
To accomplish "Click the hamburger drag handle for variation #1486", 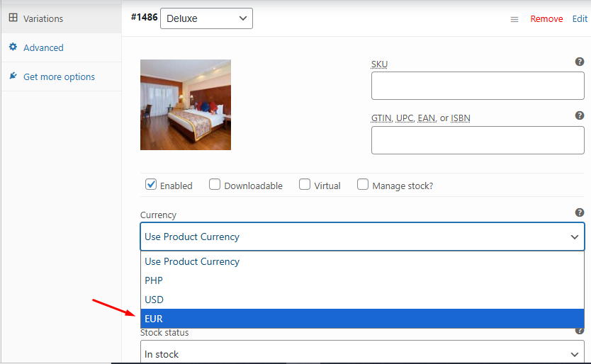I will [x=514, y=19].
